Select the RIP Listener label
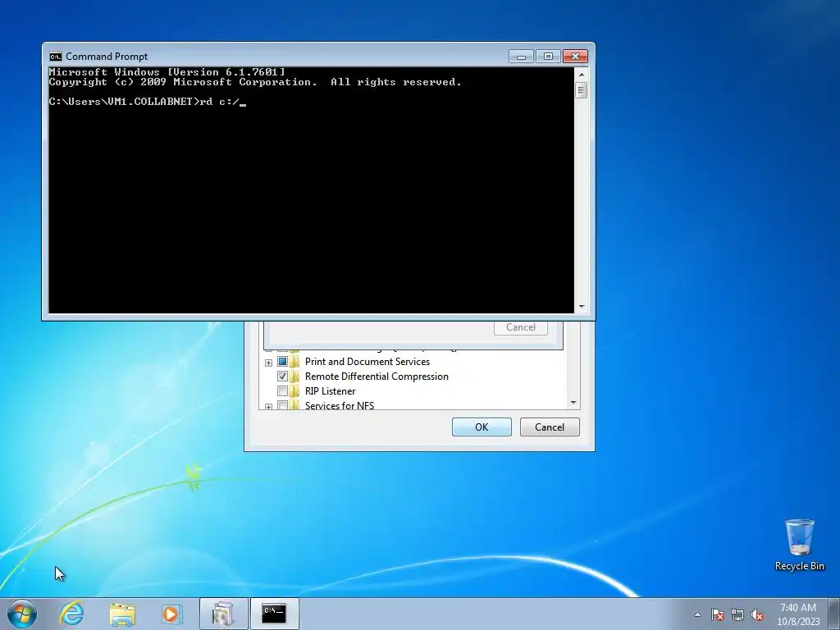The width and height of the screenshot is (840, 630). point(330,391)
